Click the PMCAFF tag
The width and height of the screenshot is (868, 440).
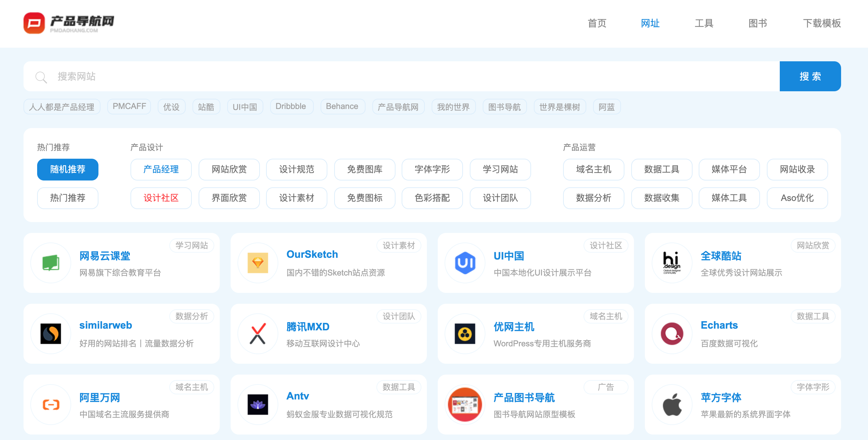coord(129,107)
